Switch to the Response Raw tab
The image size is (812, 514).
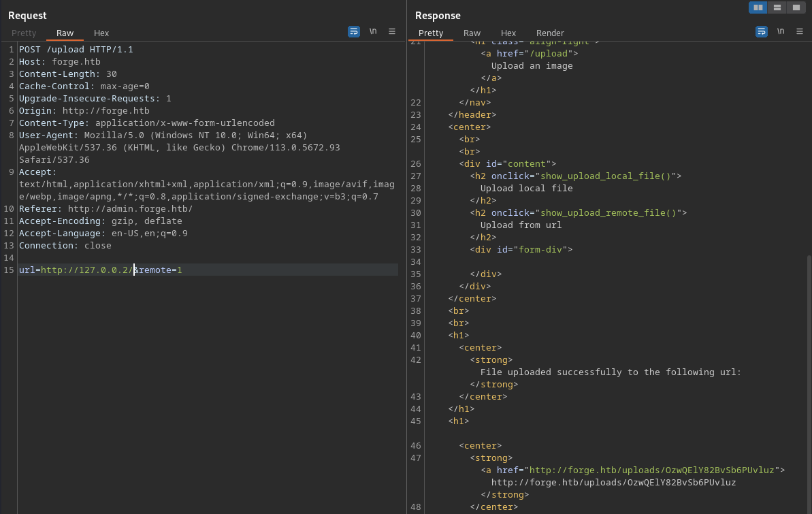coord(472,33)
